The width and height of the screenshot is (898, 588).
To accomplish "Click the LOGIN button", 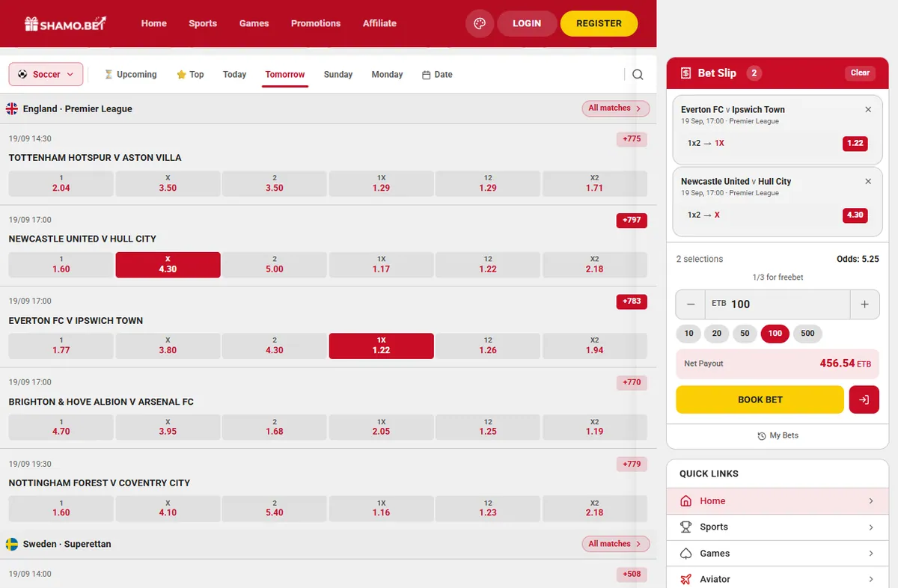I will click(527, 23).
